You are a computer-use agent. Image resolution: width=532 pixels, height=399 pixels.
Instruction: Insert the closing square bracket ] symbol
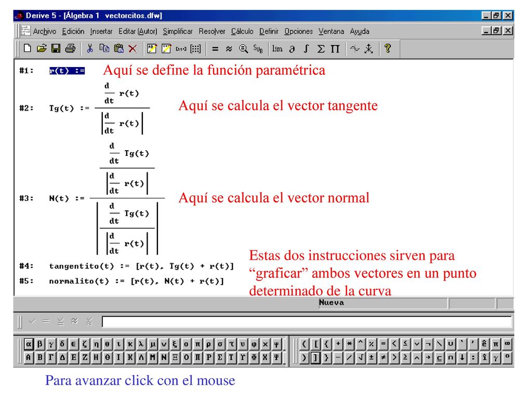tap(315, 357)
